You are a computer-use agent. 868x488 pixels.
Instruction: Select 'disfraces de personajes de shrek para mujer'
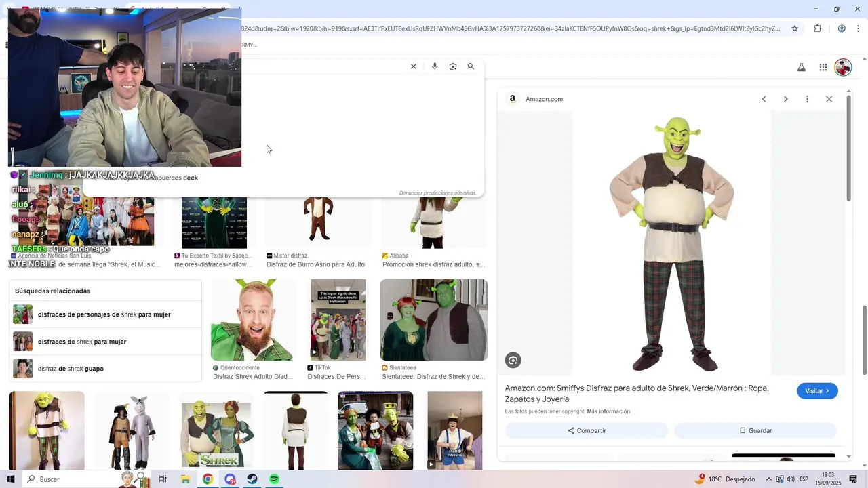(x=104, y=314)
